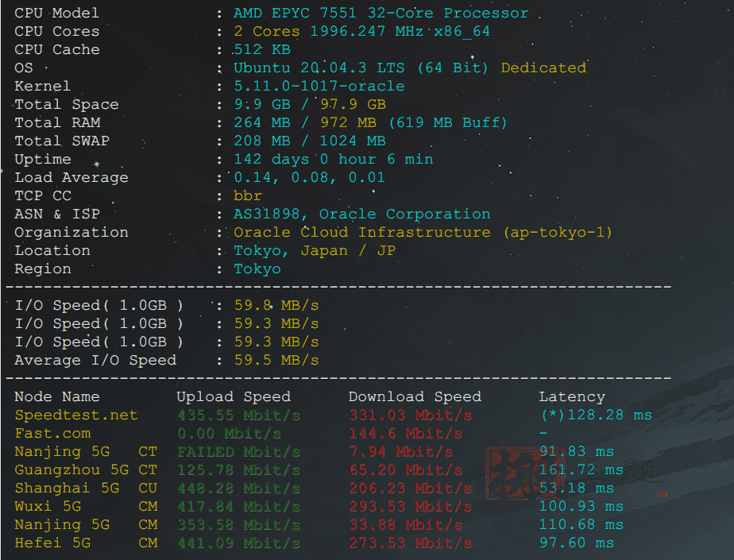Select the text '2 Cores 1996.247 MHz x86_64'
This screenshot has height=560, width=734.
362,31
